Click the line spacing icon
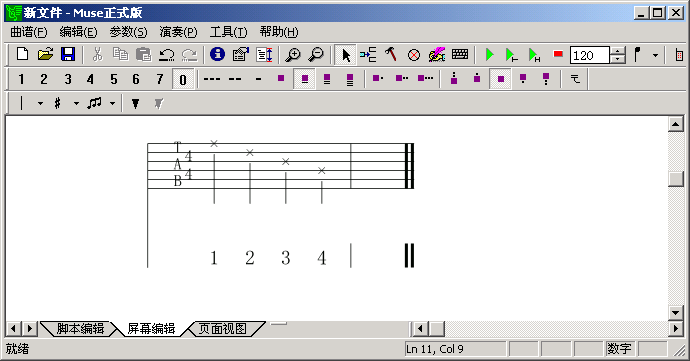 point(265,55)
